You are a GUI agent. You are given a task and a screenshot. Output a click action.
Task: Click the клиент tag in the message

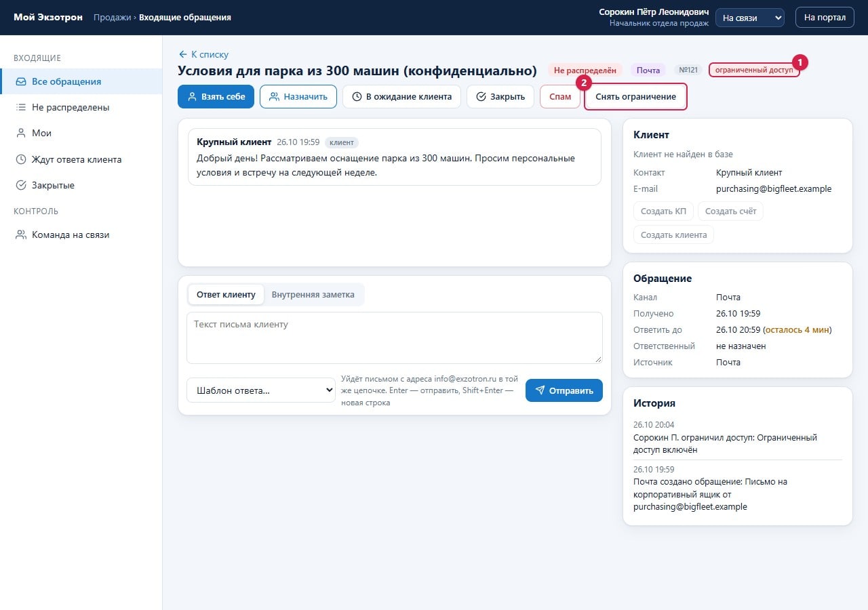[x=342, y=142]
